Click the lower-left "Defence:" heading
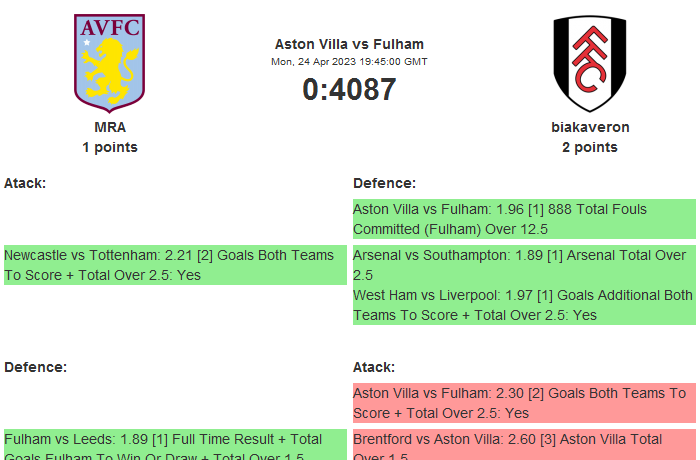The height and width of the screenshot is (460, 700). tap(35, 367)
